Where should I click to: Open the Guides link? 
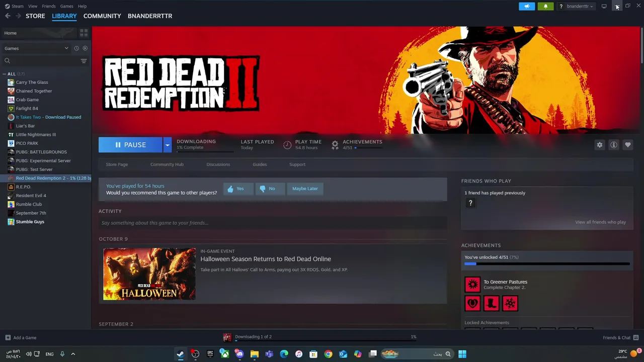[x=260, y=164]
